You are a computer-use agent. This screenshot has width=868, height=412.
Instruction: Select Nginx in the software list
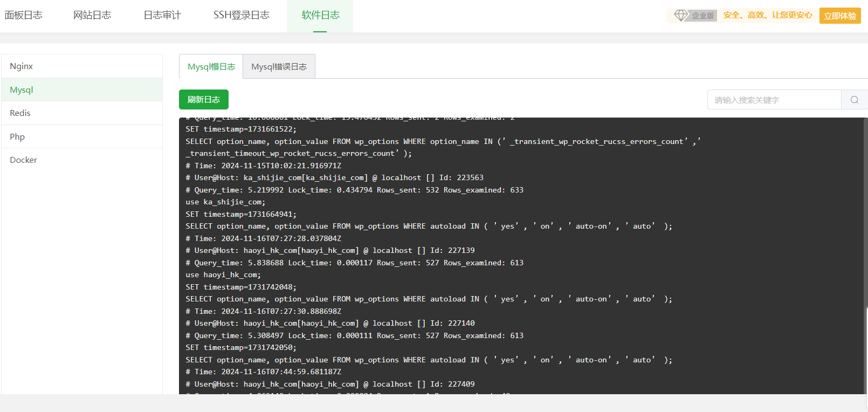82,66
